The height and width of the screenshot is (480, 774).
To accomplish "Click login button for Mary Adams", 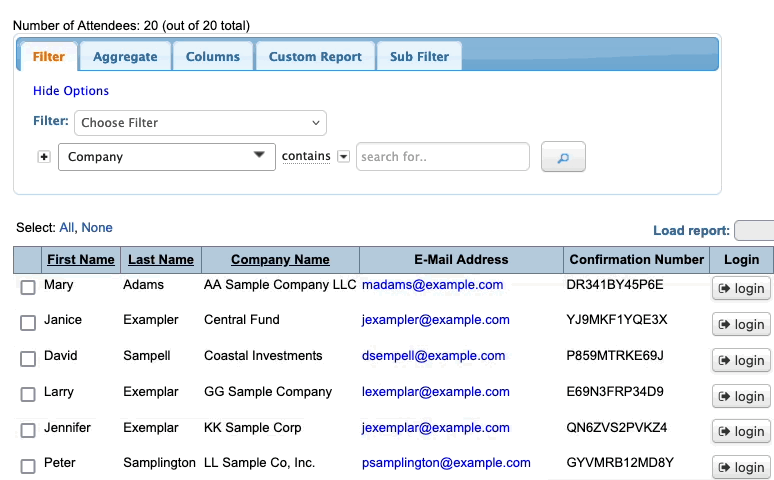I will (x=741, y=288).
